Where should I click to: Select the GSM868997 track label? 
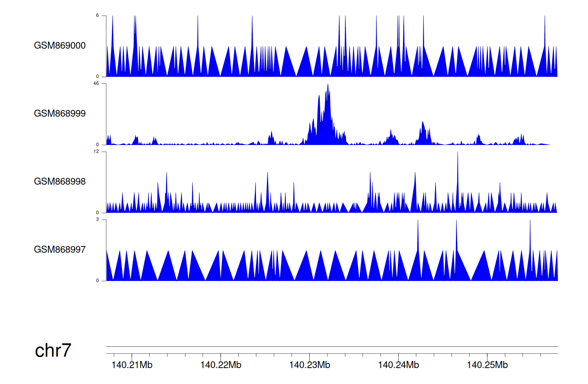pyautogui.click(x=60, y=250)
